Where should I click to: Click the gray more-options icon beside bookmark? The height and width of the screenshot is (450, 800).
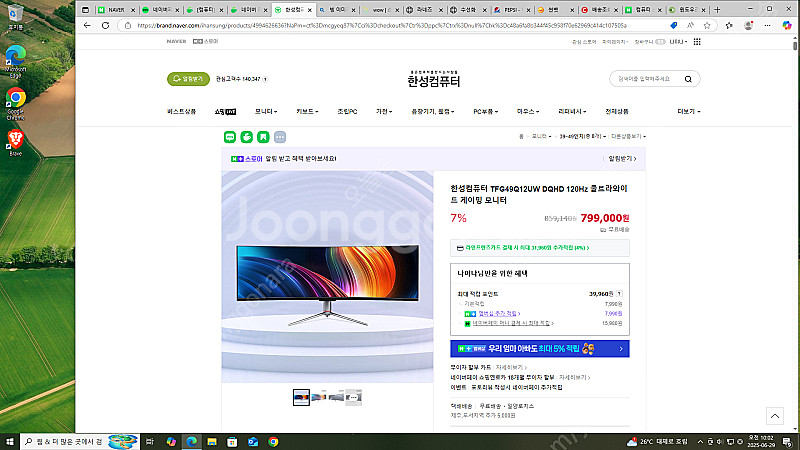pyautogui.click(x=280, y=137)
